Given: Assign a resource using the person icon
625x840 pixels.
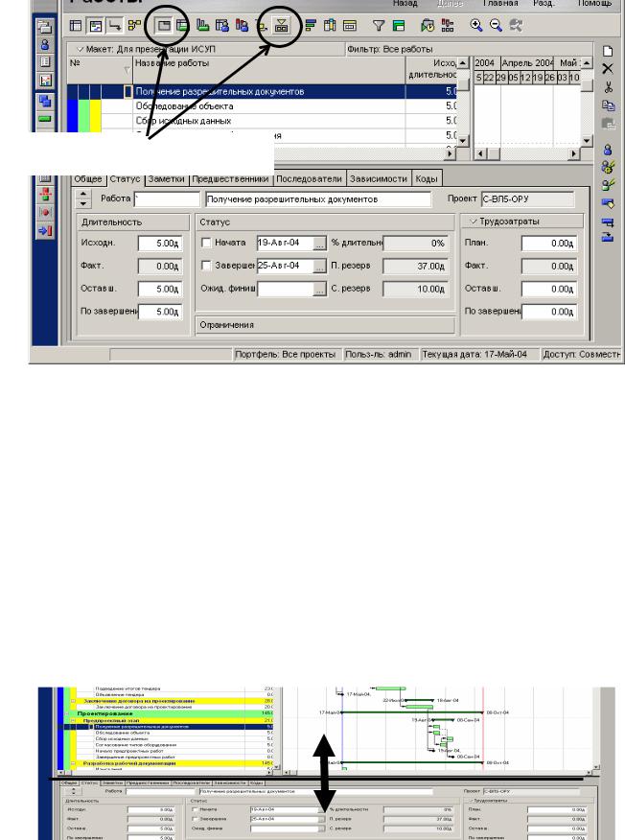Looking at the screenshot, I should pyautogui.click(x=608, y=150).
